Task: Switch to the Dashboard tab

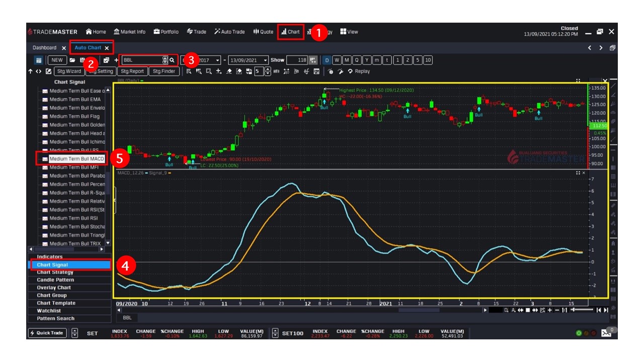Action: (45, 48)
